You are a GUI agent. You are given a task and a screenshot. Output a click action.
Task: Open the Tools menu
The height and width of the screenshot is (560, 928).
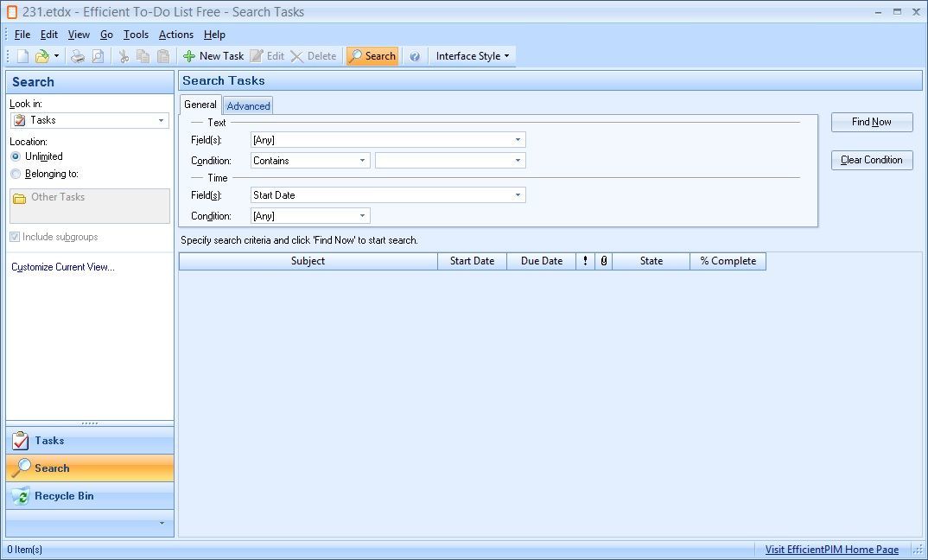coord(135,35)
